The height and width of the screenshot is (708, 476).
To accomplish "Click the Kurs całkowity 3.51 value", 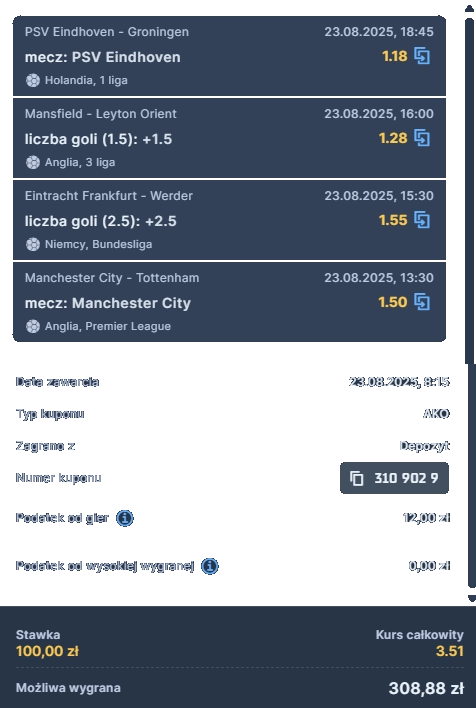I will [x=450, y=651].
